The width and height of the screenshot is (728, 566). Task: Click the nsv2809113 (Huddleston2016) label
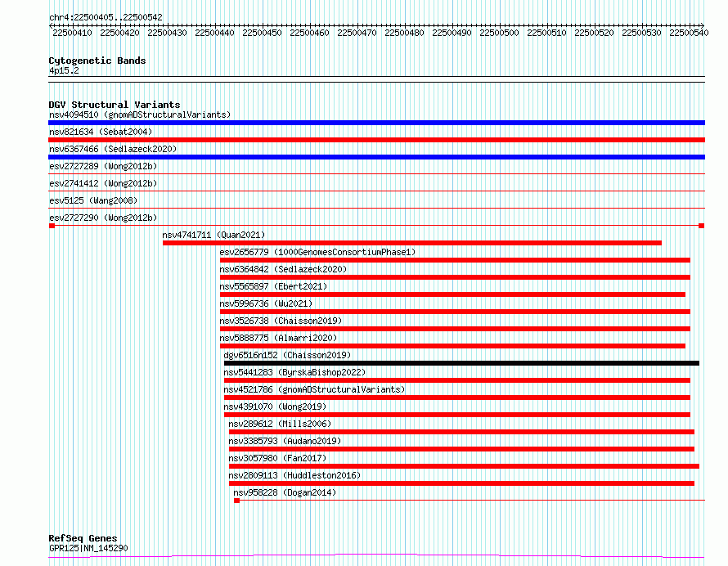tap(294, 475)
